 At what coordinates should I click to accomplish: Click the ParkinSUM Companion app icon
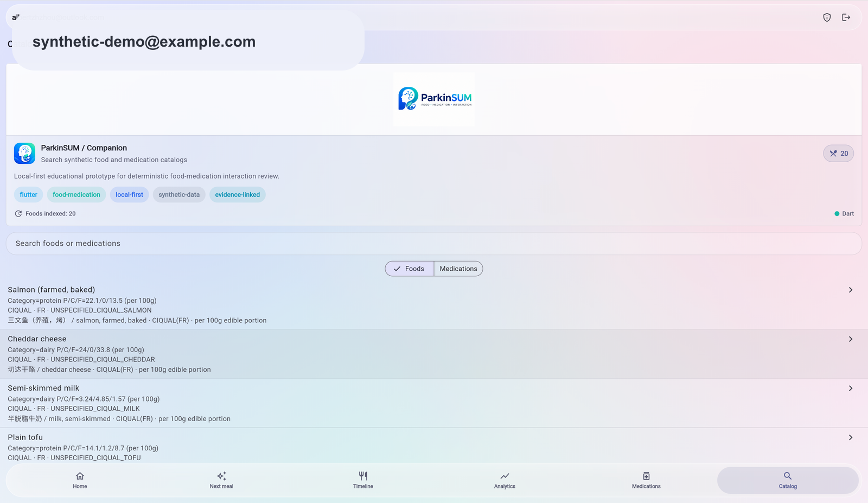tap(24, 154)
